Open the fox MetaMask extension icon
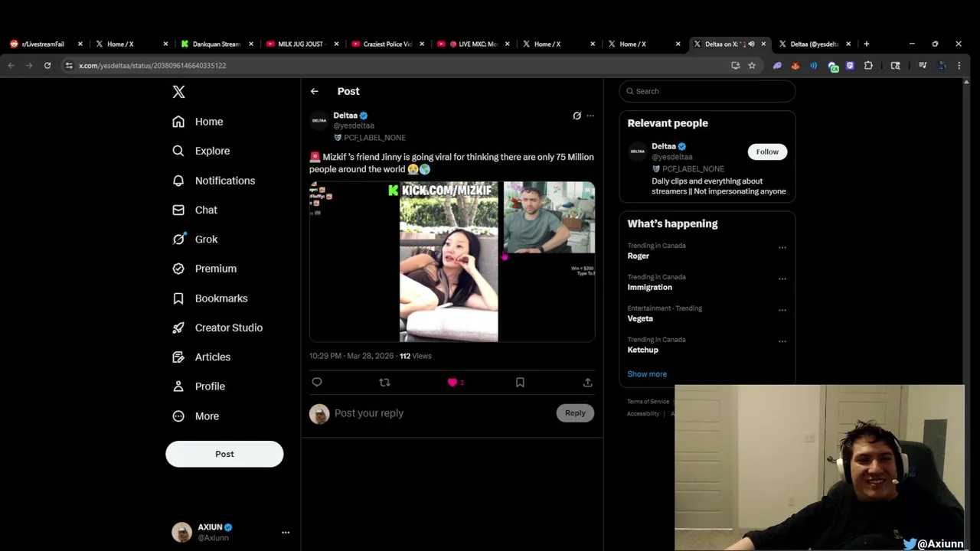980x551 pixels. coord(795,66)
